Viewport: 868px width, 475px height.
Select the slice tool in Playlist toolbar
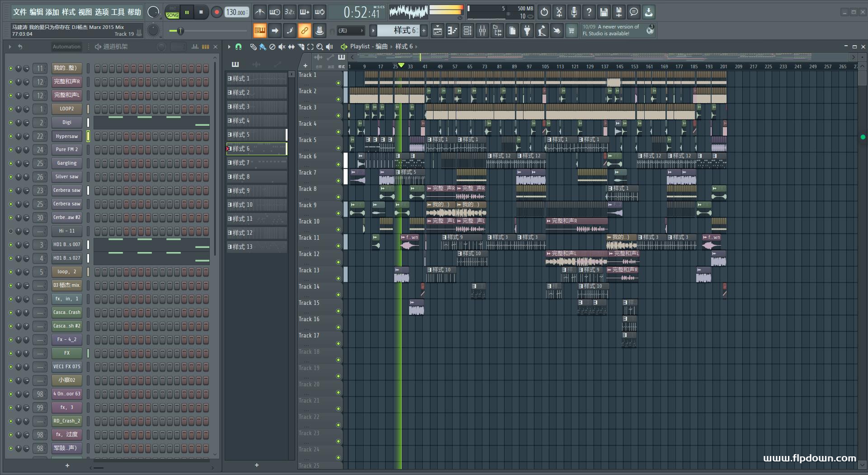[x=301, y=47]
